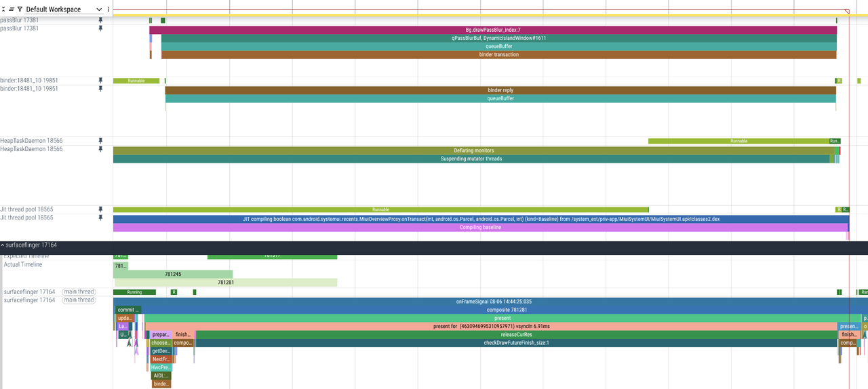
Task: Open the workspace three-dot options menu
Action: [108, 9]
